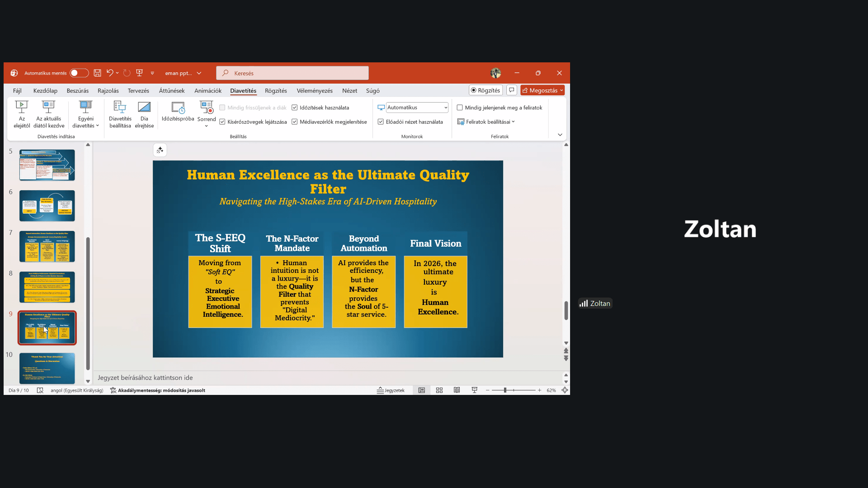Switch to the Beszúrás tab
This screenshot has width=868, height=488.
tap(77, 91)
